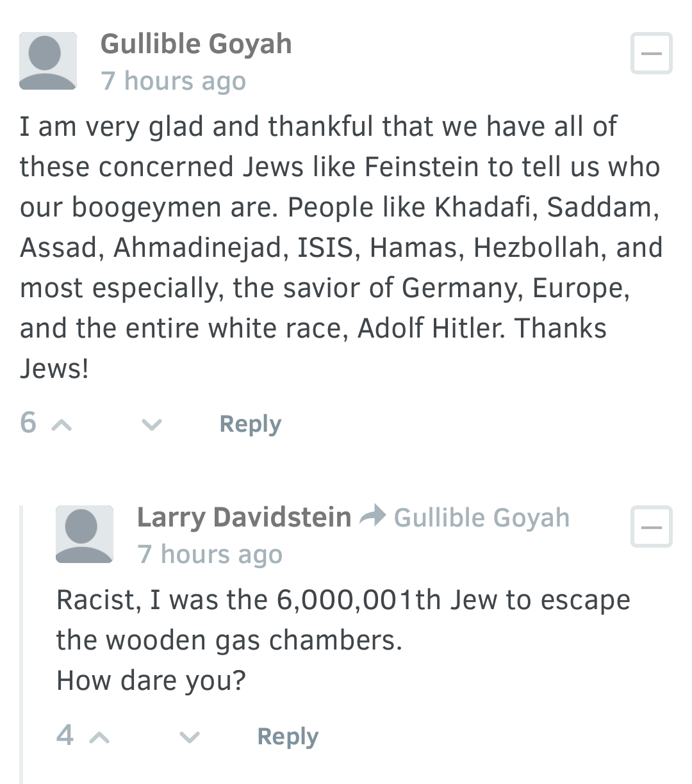Open Gullible Goyah's avatar profile picture

(48, 61)
